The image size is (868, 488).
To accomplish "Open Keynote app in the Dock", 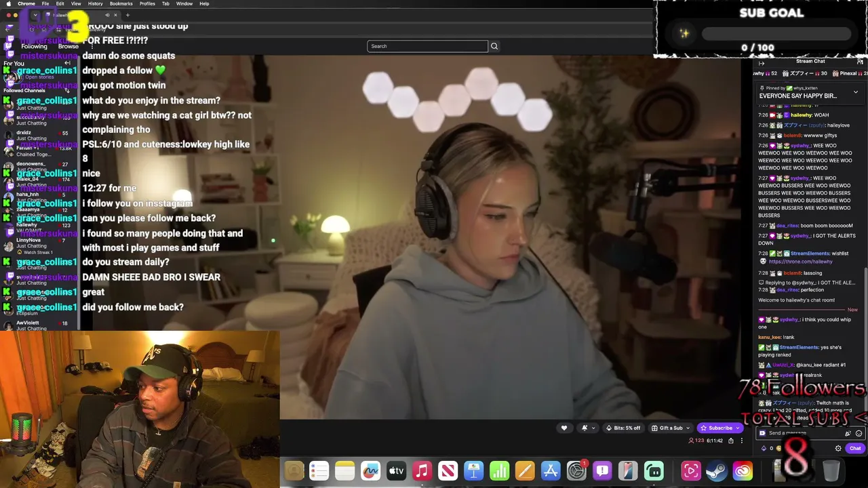I will click(x=473, y=470).
